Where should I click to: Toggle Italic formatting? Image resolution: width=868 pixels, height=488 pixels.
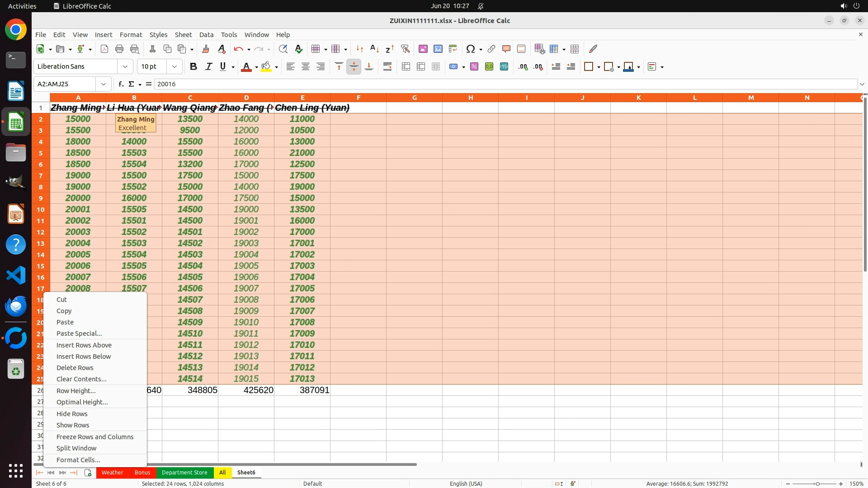[208, 66]
